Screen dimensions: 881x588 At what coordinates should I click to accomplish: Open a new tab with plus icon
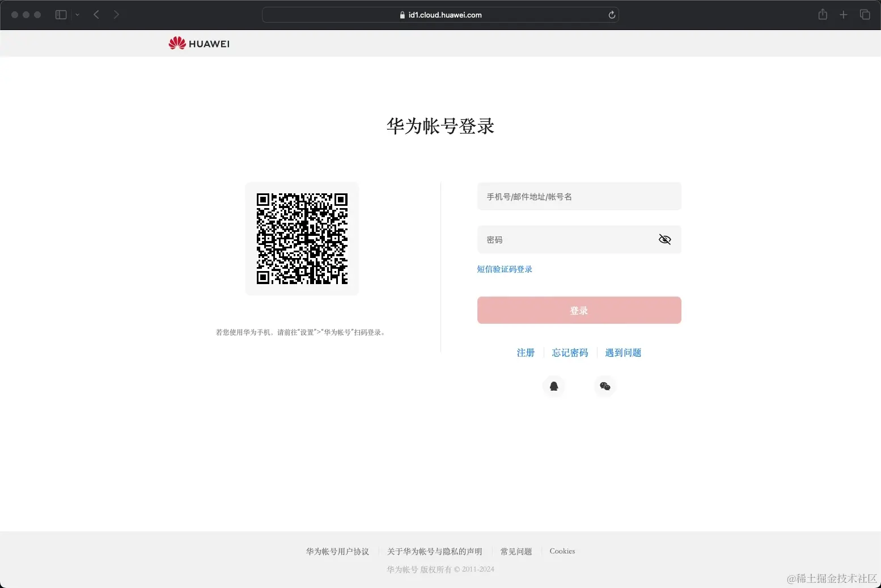click(x=844, y=15)
